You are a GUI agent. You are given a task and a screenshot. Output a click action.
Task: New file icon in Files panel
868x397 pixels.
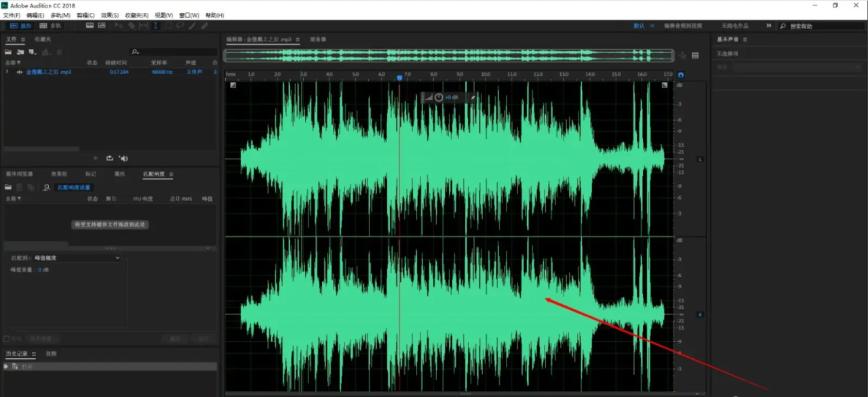pyautogui.click(x=33, y=52)
